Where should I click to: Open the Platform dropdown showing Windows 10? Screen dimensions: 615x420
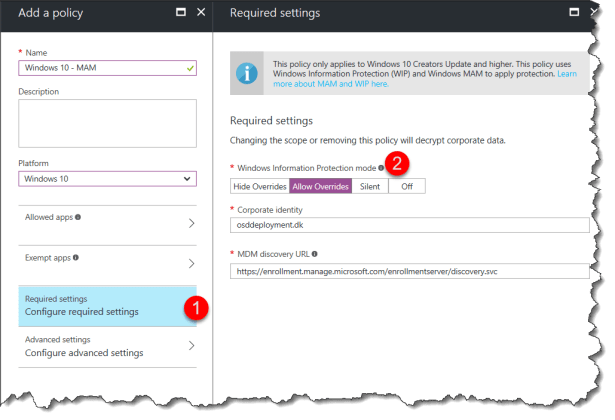click(x=107, y=179)
